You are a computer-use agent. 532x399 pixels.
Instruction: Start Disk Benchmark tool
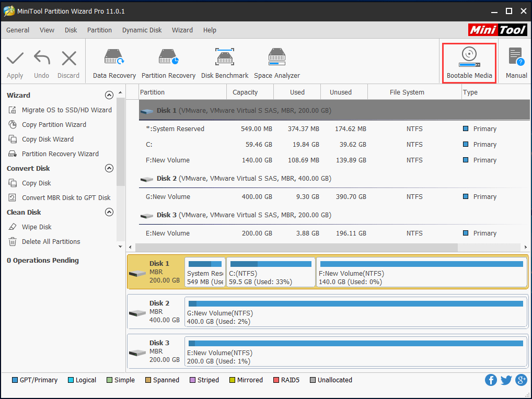(225, 64)
